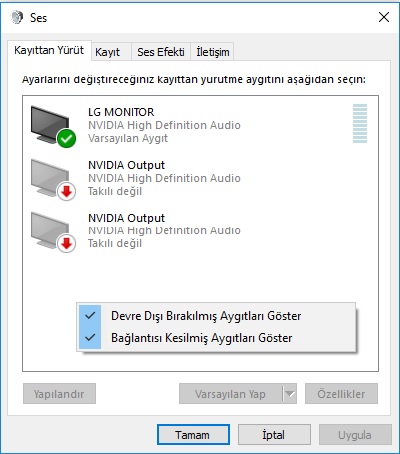This screenshot has height=454, width=400.
Task: Open the Ses Efekti tab
Action: click(161, 52)
